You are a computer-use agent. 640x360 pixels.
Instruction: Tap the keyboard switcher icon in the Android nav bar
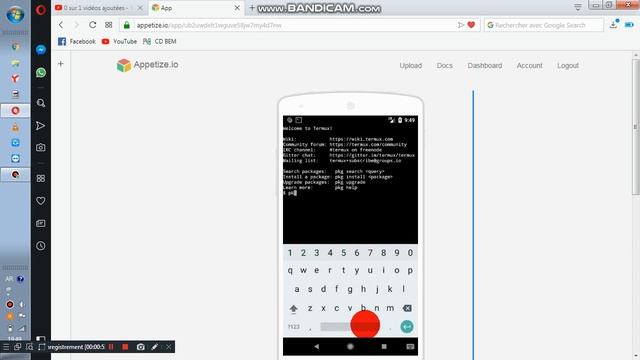pyautogui.click(x=410, y=347)
